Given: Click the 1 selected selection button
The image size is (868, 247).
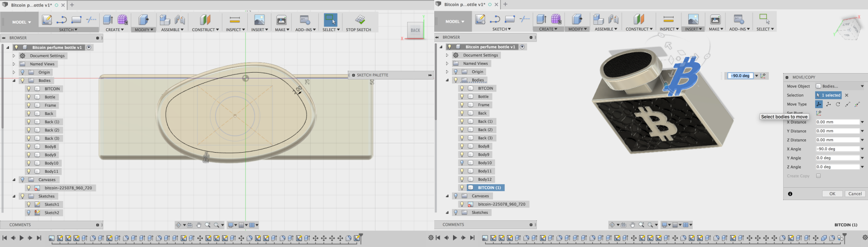Looking at the screenshot, I should [x=829, y=95].
